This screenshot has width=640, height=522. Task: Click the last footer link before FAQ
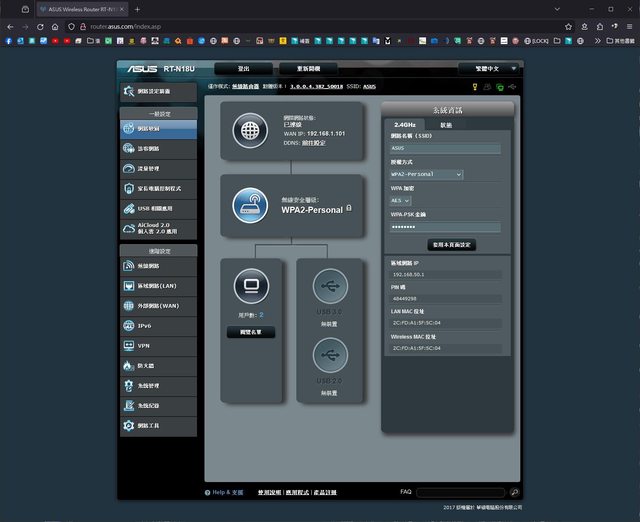325,493
